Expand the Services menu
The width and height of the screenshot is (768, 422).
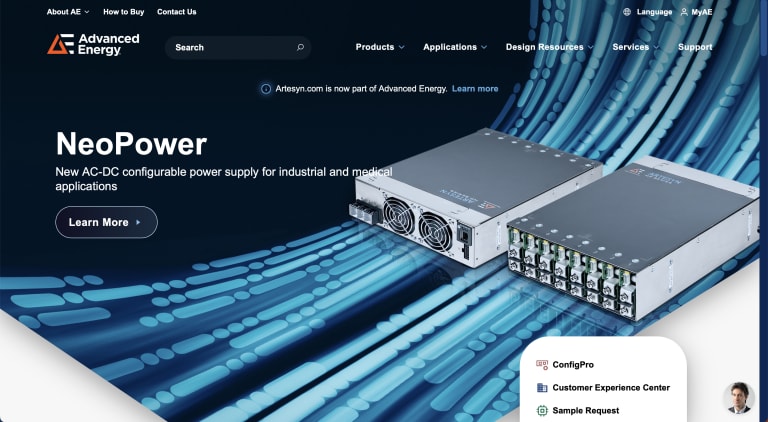point(636,47)
